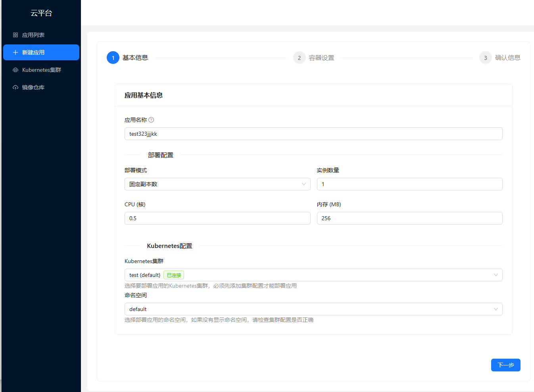
Task: Click the 部署模式 field label
Action: [136, 170]
